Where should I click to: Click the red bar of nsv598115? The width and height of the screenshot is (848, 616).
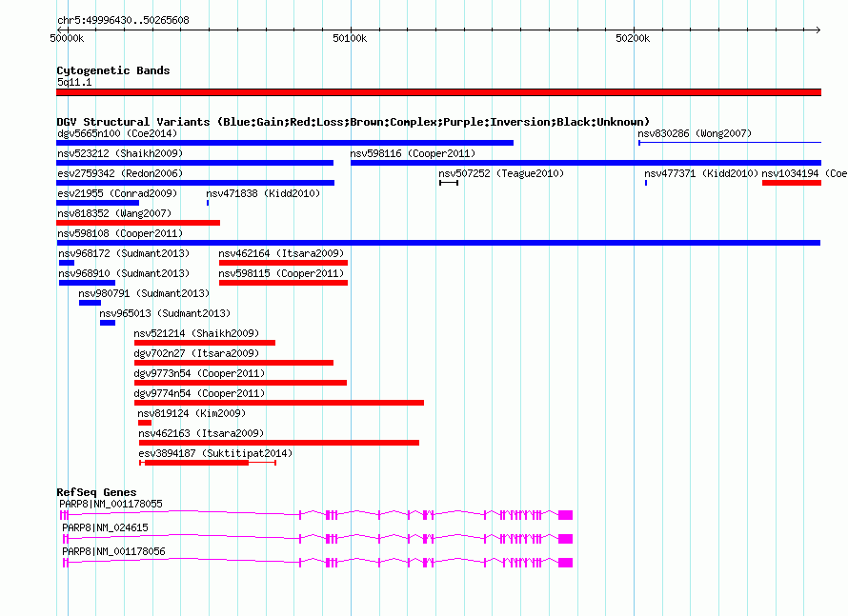pyautogui.click(x=283, y=283)
